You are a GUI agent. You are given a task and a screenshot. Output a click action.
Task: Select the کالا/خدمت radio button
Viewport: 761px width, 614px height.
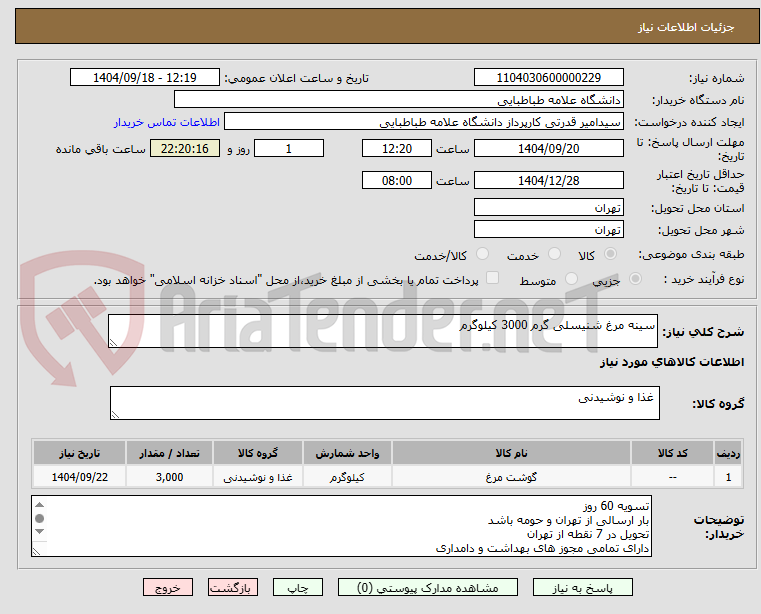tap(482, 253)
